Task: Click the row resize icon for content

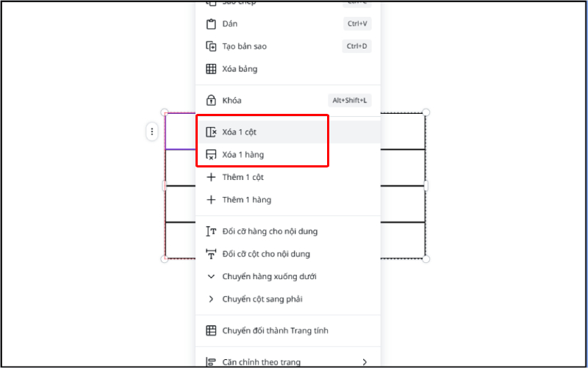Action: [211, 231]
